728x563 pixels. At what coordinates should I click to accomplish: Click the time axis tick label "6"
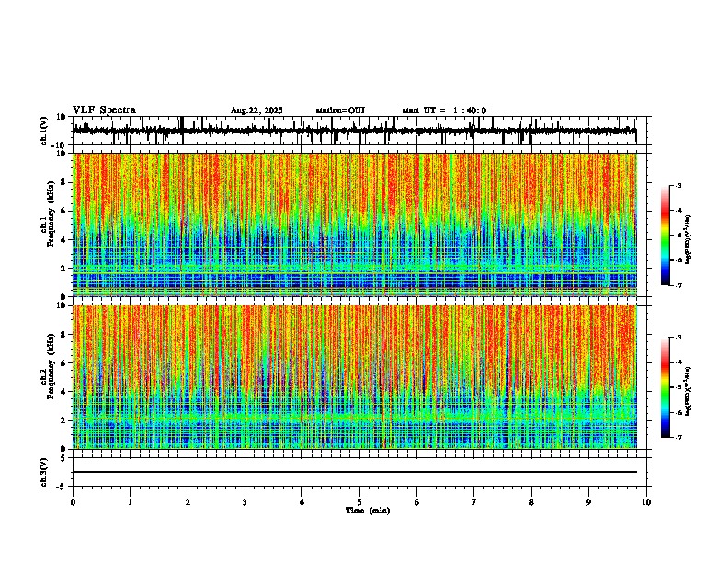416,502
